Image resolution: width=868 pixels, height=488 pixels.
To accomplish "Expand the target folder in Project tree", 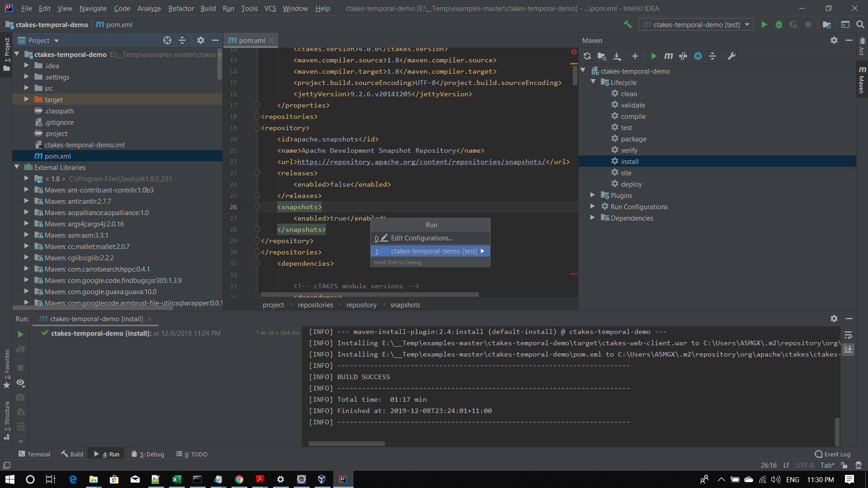I will click(x=26, y=99).
